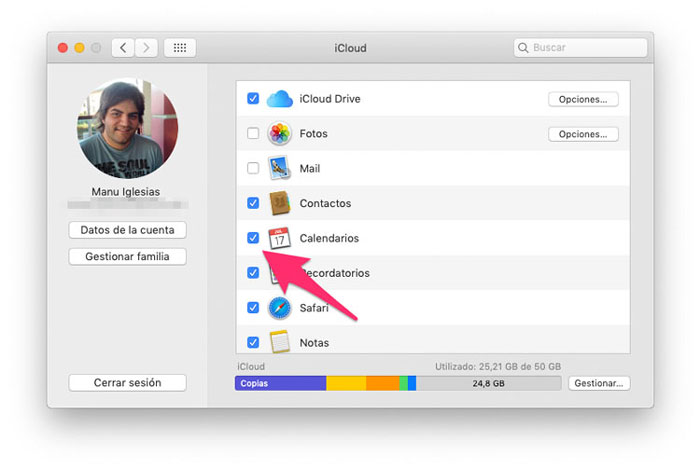Click the red close window button
700x469 pixels.
63,48
